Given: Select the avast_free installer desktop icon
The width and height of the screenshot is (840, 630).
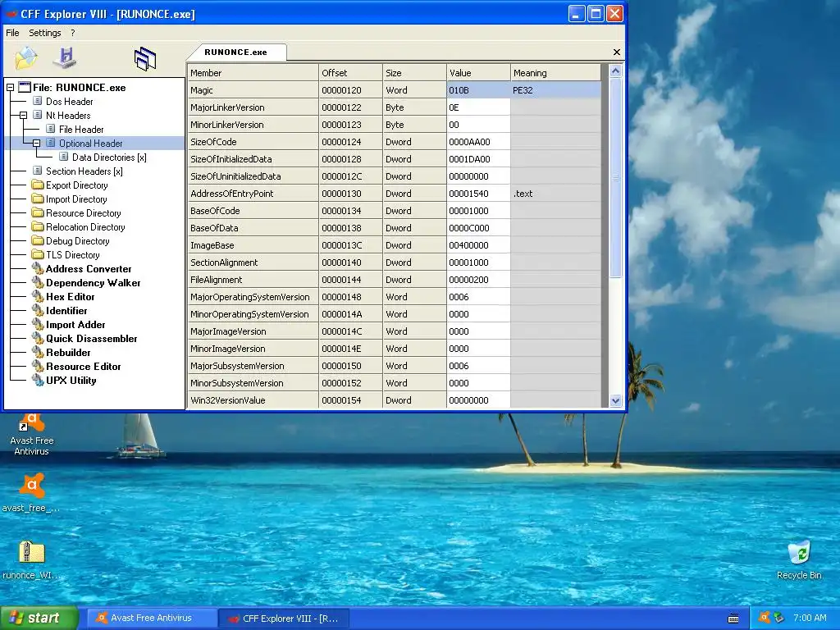Looking at the screenshot, I should (x=31, y=493).
